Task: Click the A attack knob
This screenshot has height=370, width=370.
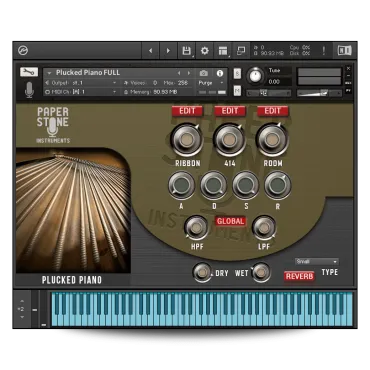Action: 181,185
